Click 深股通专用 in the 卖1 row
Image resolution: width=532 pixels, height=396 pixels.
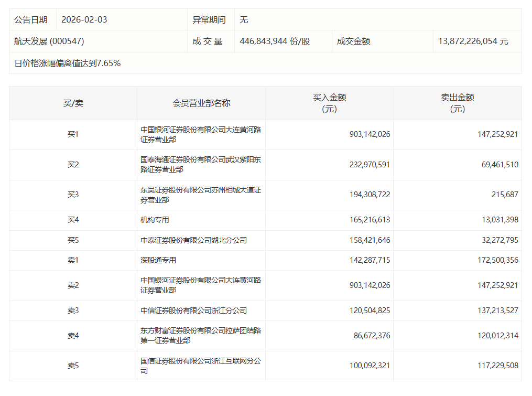click(x=158, y=260)
